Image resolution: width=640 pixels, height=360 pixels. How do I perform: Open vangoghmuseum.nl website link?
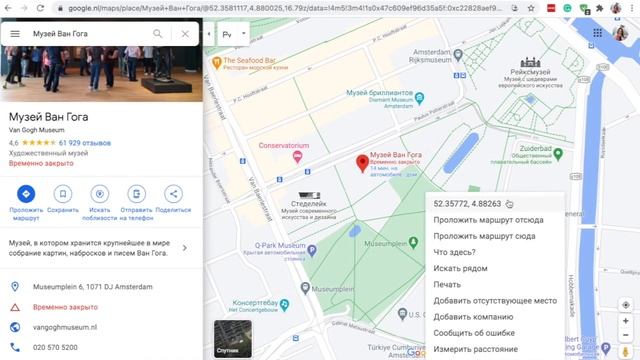[65, 327]
